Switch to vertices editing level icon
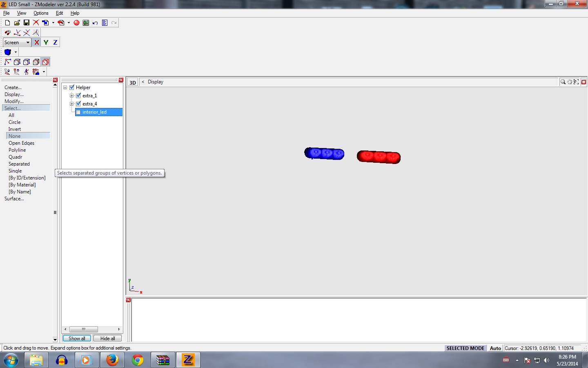Viewport: 588px width, 368px height. [7, 62]
